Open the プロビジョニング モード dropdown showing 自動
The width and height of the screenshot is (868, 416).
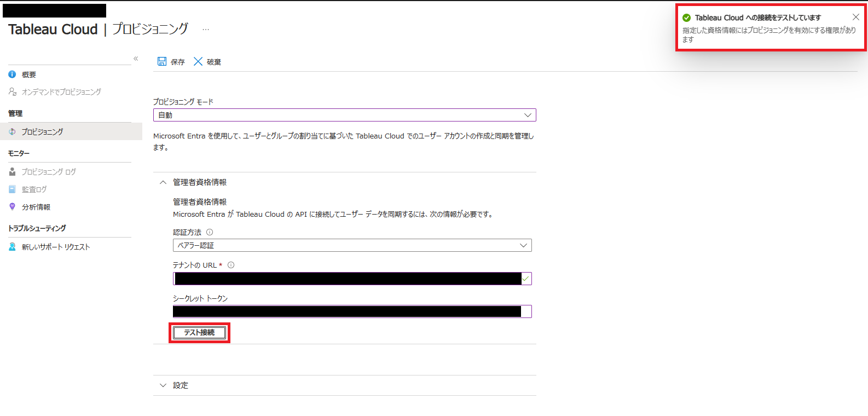tap(345, 115)
